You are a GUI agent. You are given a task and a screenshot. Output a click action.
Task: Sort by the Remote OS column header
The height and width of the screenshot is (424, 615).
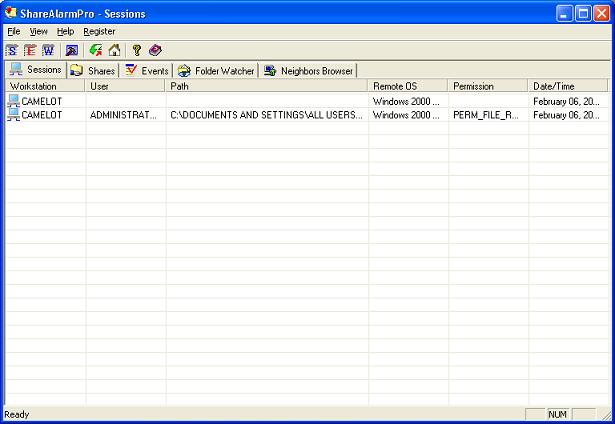408,86
